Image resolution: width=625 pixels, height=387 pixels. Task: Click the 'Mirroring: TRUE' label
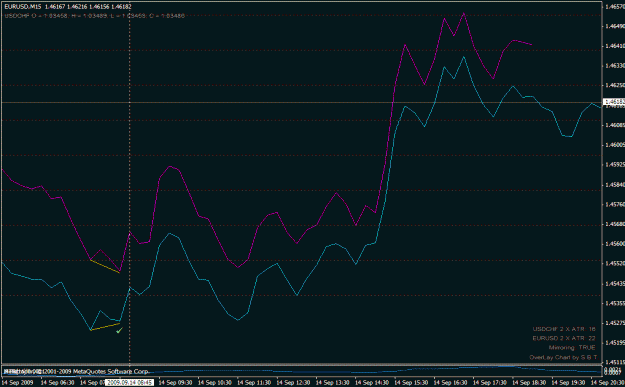pos(572,348)
